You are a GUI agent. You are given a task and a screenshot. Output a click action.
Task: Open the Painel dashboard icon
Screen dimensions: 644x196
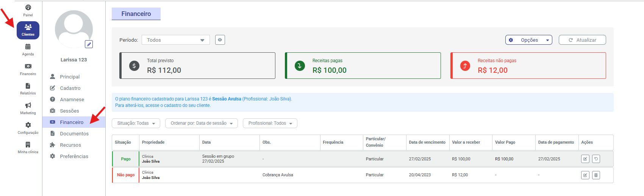pyautogui.click(x=28, y=8)
